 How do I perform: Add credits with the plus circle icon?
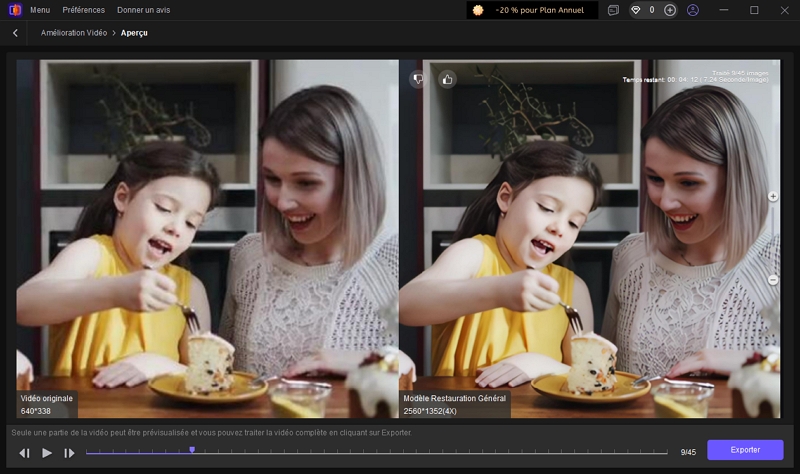[670, 10]
